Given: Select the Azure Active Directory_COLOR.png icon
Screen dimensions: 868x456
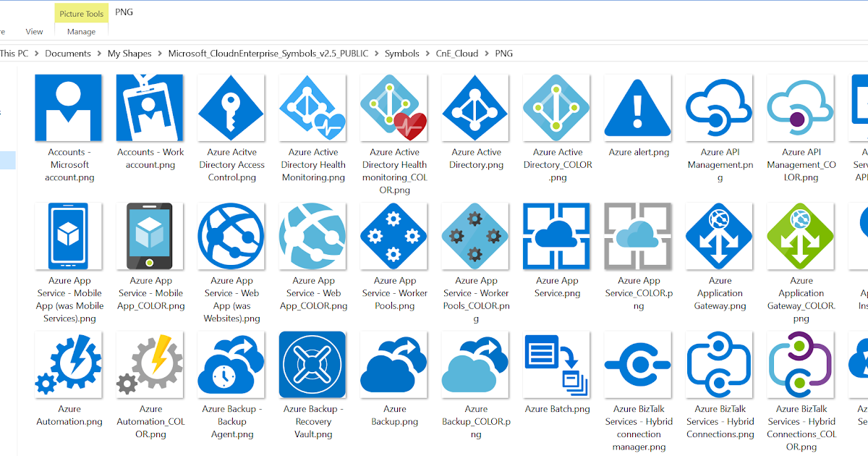Looking at the screenshot, I should pos(557,107).
